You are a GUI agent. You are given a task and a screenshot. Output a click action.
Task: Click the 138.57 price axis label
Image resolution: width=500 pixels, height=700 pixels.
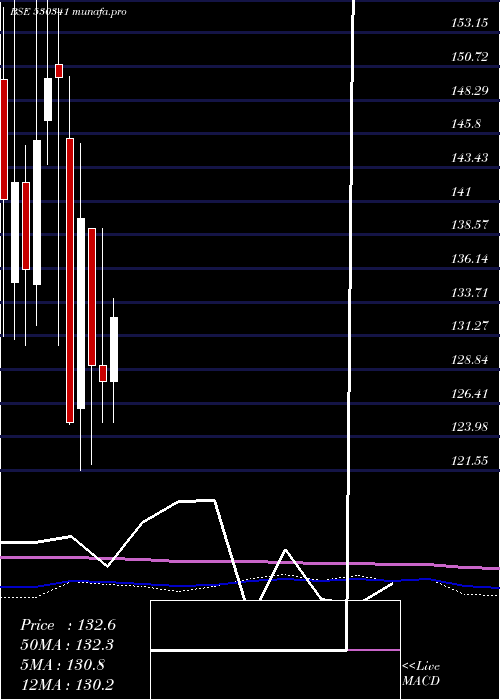469,225
